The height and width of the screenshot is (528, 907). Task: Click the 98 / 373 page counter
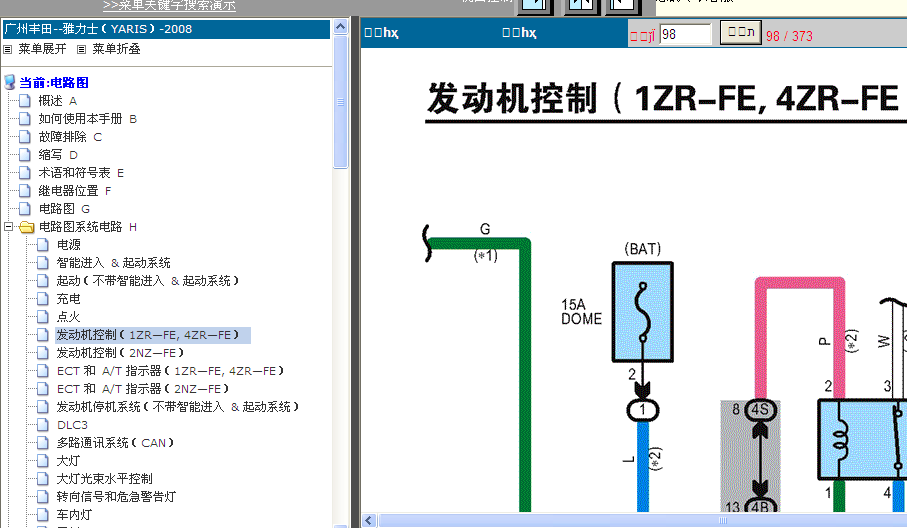click(789, 36)
